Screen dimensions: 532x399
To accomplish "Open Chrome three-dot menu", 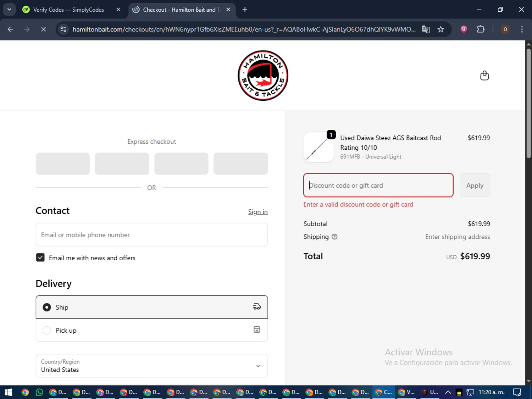I will click(522, 29).
